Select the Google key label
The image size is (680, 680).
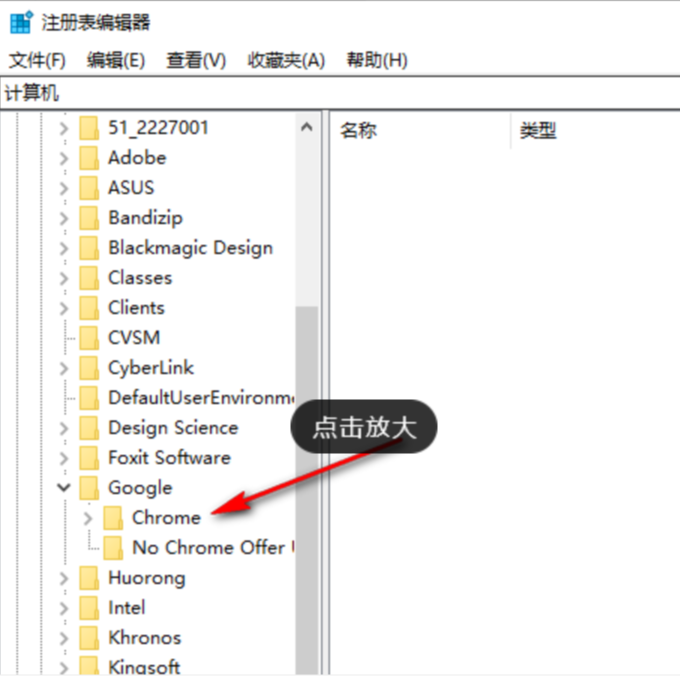tap(140, 488)
